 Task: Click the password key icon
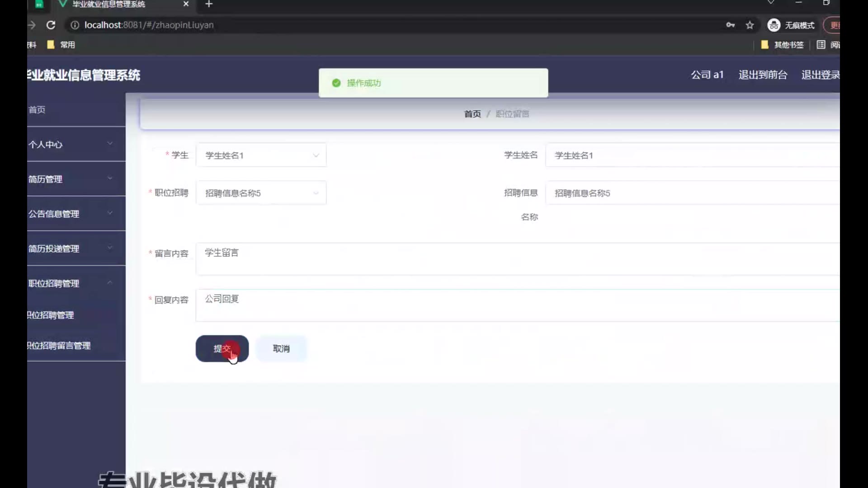(x=730, y=25)
